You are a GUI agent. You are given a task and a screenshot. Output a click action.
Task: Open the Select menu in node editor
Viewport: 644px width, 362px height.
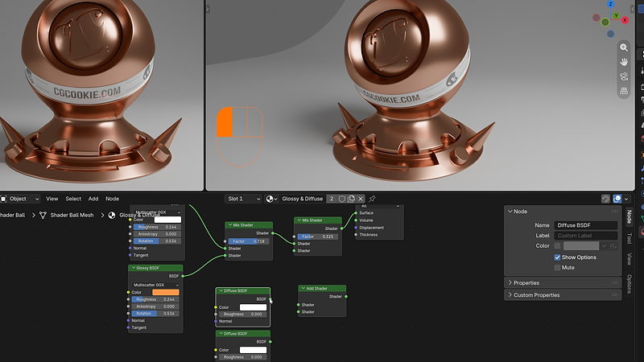[73, 199]
